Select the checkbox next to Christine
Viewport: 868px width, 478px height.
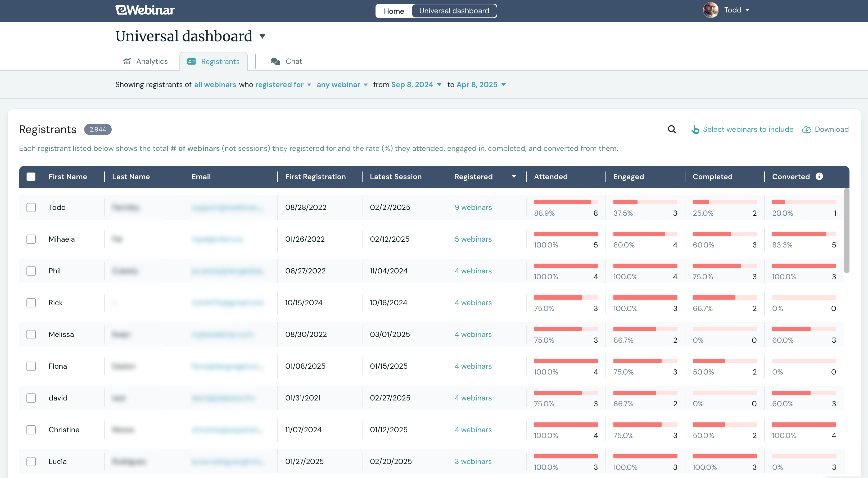point(31,430)
